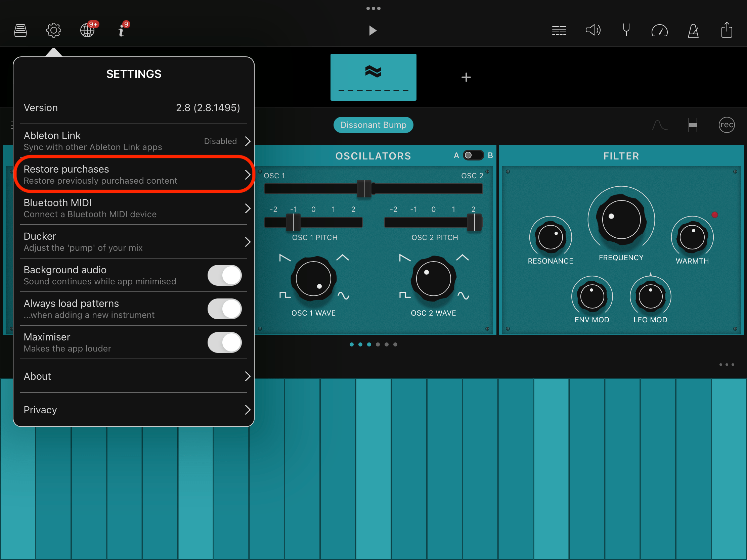The image size is (747, 560).
Task: Open the keyboard options three-dot menu
Action: click(727, 365)
